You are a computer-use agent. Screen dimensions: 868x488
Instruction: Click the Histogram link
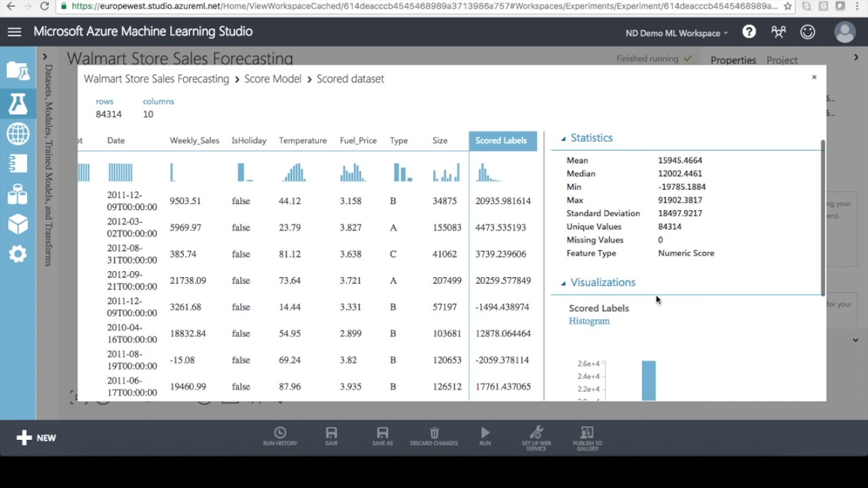[589, 321]
